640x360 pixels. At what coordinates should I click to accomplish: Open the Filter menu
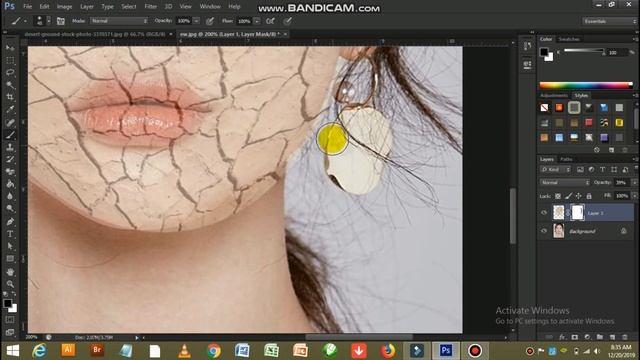coord(151,7)
